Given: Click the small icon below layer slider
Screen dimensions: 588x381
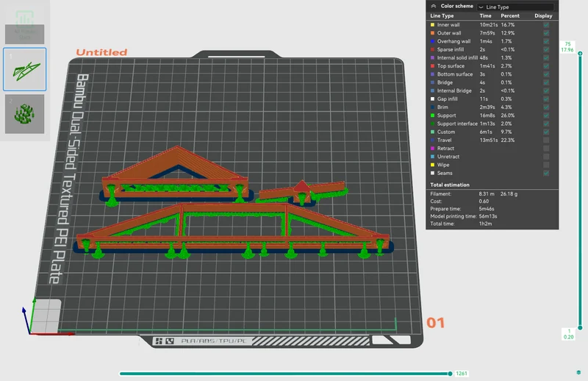Looking at the screenshot, I should 578,372.
